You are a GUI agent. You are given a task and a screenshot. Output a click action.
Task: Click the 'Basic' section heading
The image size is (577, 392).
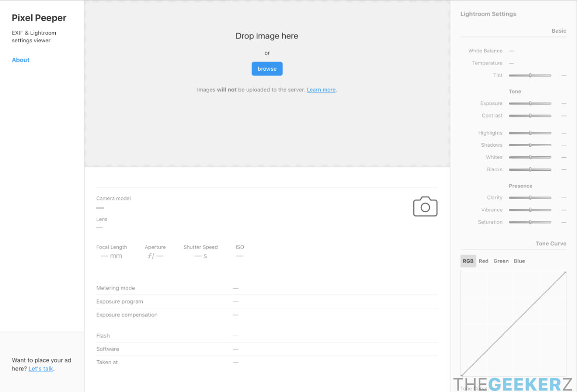point(559,31)
